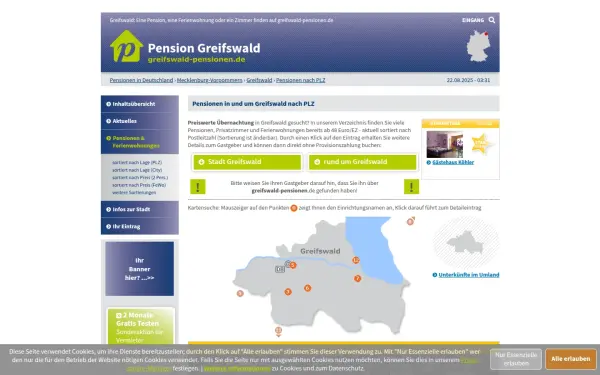Click Nur Essenzielle erlauben cookie button

[516, 359]
